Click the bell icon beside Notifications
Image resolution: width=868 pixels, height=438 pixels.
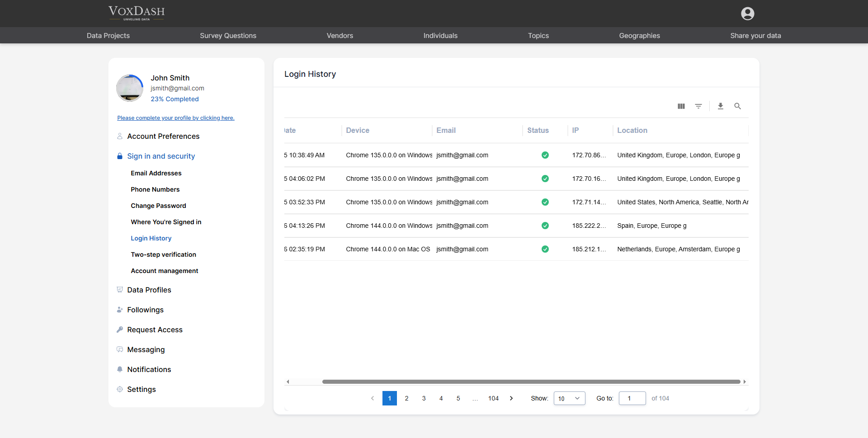tap(120, 369)
